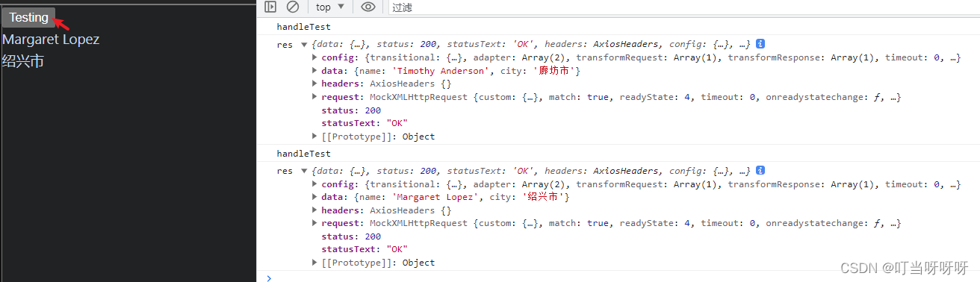980x282 pixels.
Task: Collapse the second res object arrow
Action: click(304, 172)
